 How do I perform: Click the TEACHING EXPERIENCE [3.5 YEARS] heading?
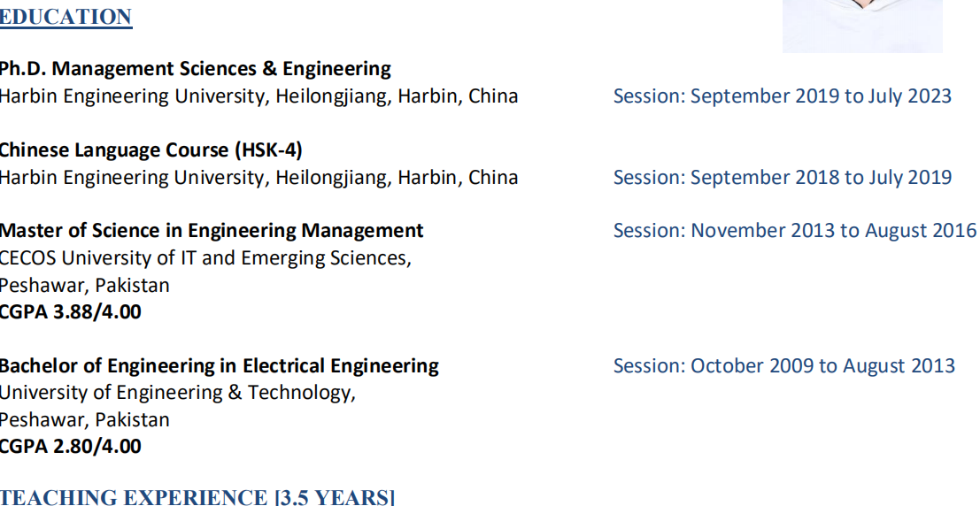click(197, 497)
